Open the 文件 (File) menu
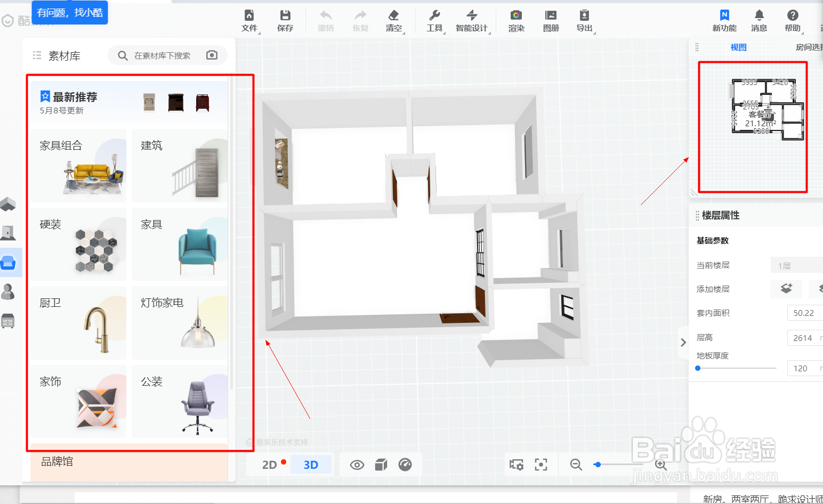823x504 pixels. pos(249,21)
